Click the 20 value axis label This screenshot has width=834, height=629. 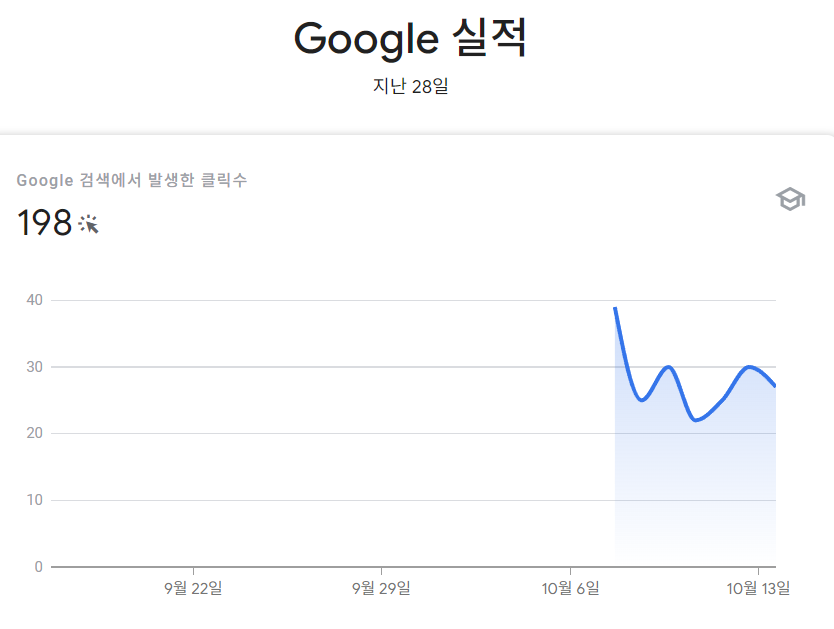point(35,433)
